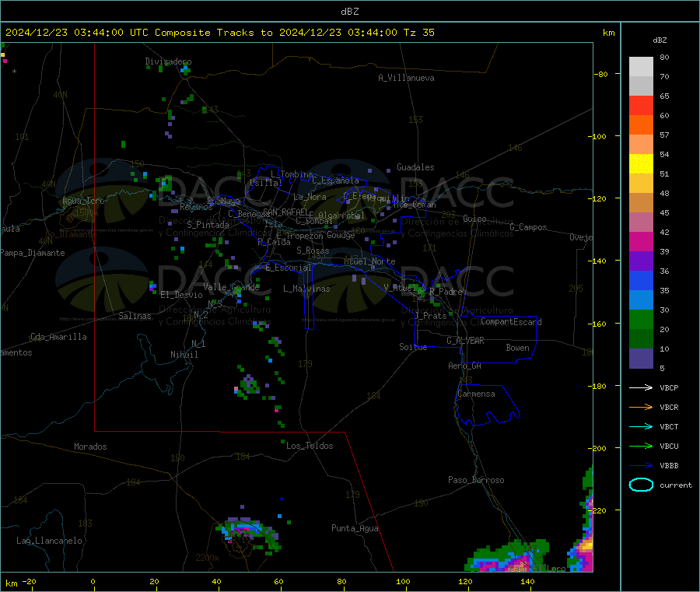Pick the slate purple 5–10 dBZ swatch

pyautogui.click(x=641, y=359)
